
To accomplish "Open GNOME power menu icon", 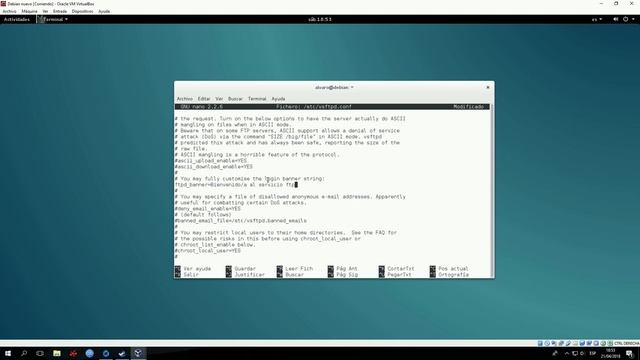I will click(625, 19).
